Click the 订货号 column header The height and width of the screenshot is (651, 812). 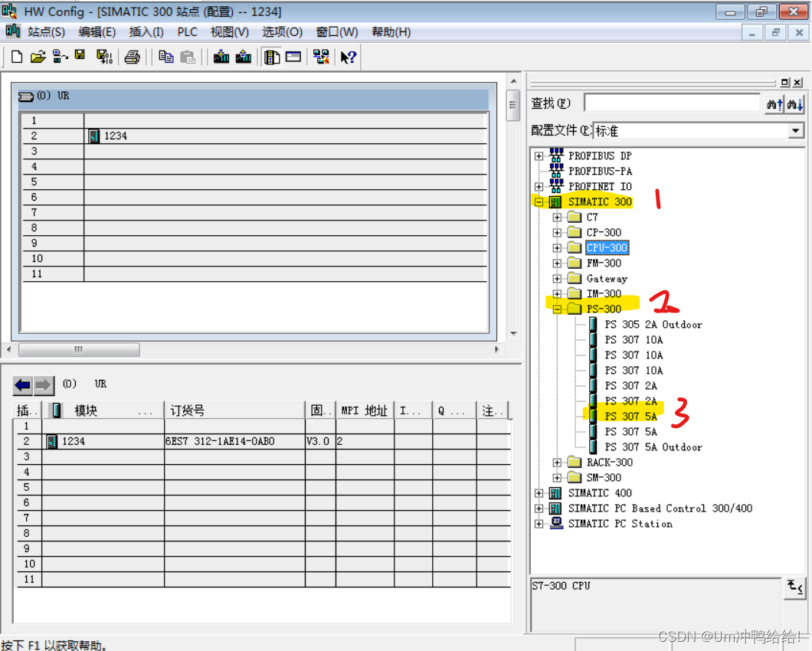[234, 411]
